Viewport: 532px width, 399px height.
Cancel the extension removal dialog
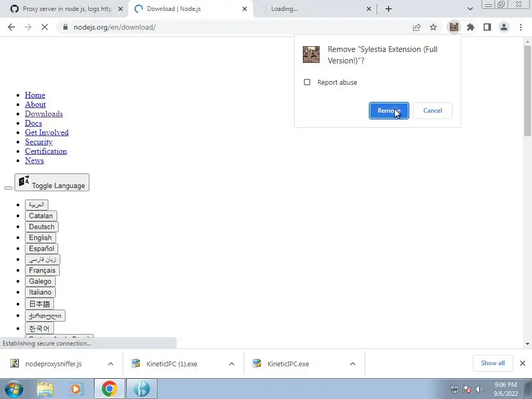click(x=433, y=111)
